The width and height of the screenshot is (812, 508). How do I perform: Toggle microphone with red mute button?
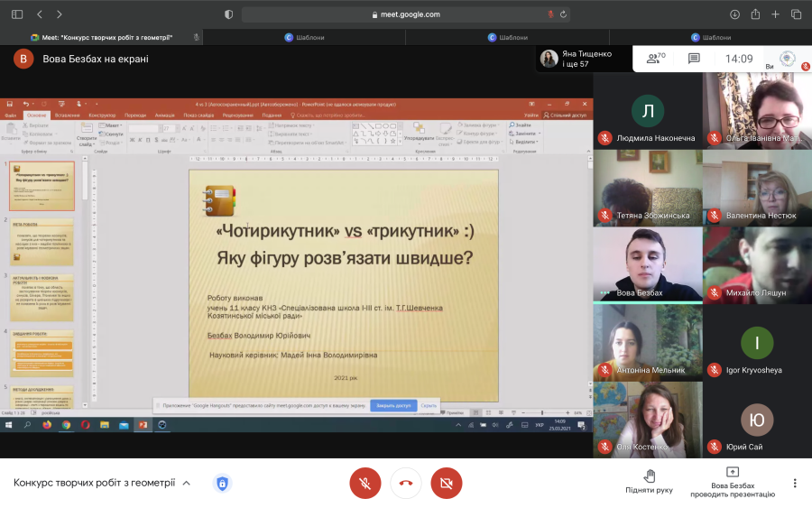[x=365, y=483]
